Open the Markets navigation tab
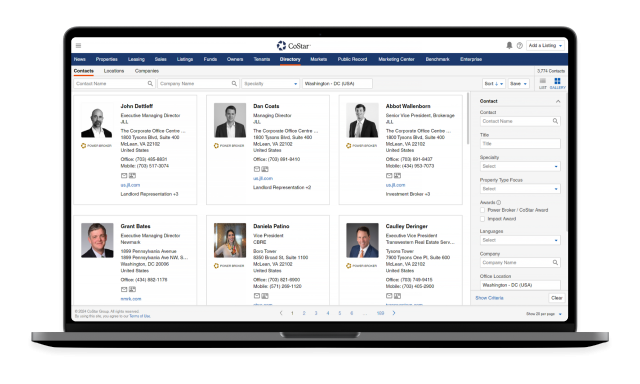Viewport: 640px width, 384px height. tap(318, 59)
